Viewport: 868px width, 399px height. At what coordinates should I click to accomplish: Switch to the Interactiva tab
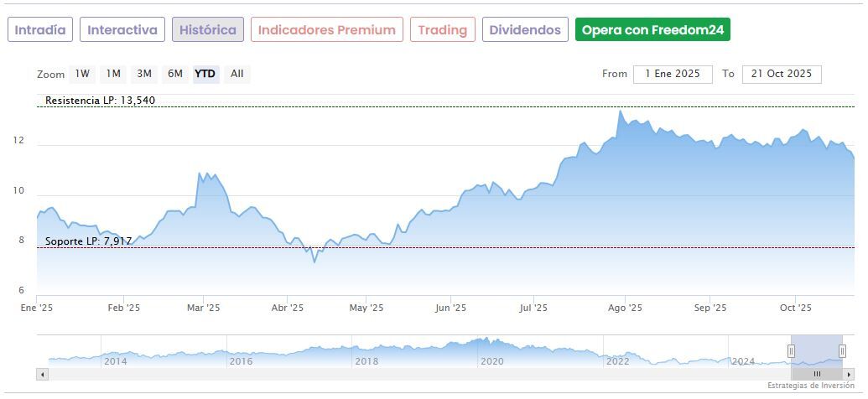point(122,30)
